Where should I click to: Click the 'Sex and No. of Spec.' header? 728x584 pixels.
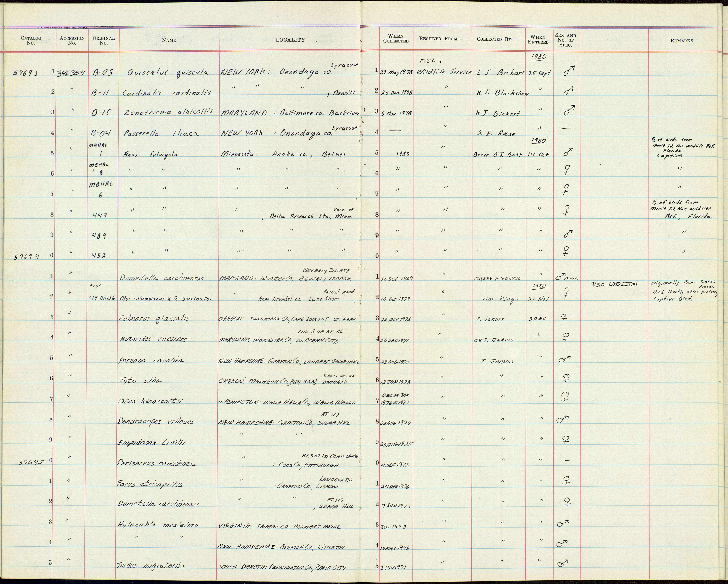(x=566, y=40)
